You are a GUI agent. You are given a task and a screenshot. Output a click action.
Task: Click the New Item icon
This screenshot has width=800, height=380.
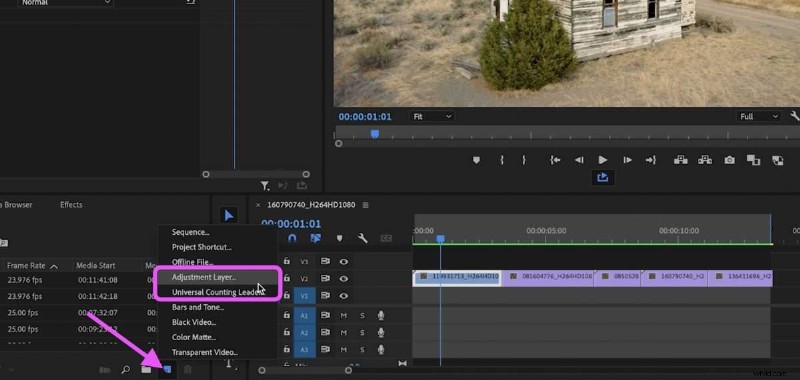[167, 370]
